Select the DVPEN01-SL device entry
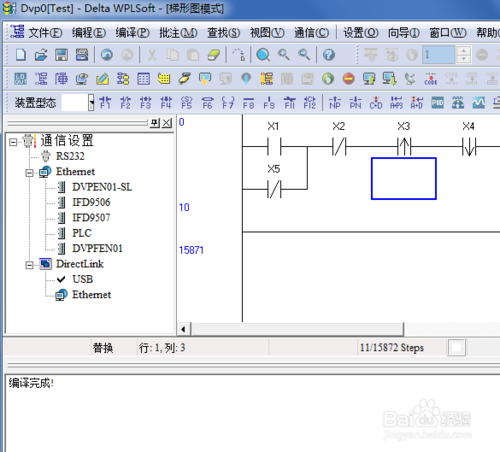The width and height of the screenshot is (500, 452). click(102, 187)
